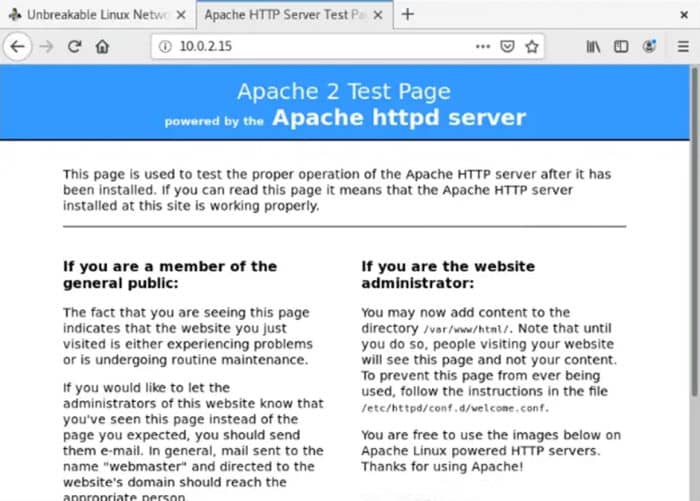The image size is (700, 501).
Task: Open the hamburger application menu
Action: (680, 46)
